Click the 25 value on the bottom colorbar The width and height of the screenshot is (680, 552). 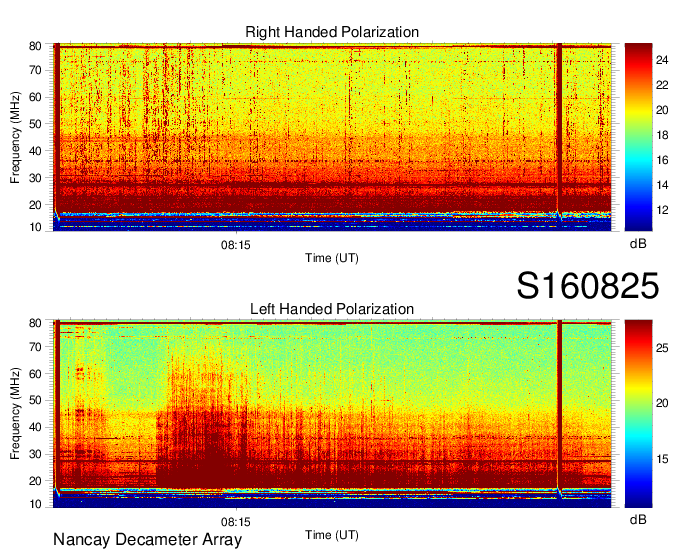point(662,348)
